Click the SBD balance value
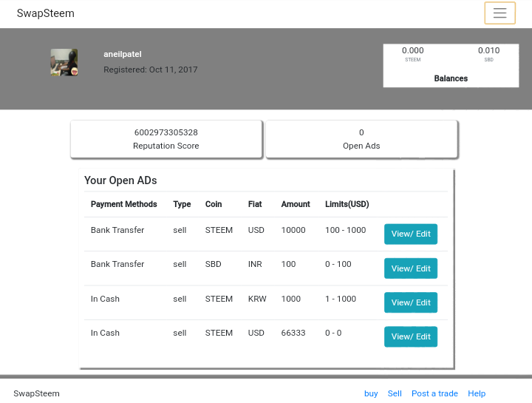This screenshot has height=403, width=532. [x=488, y=51]
